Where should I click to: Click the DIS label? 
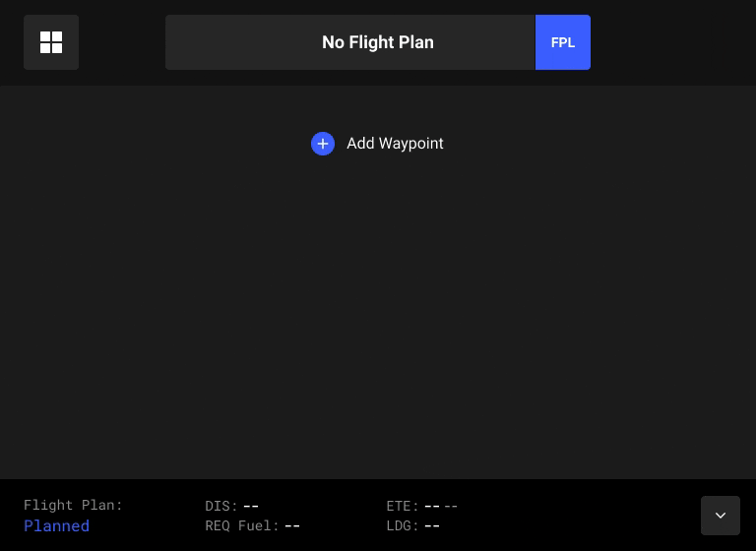220,506
